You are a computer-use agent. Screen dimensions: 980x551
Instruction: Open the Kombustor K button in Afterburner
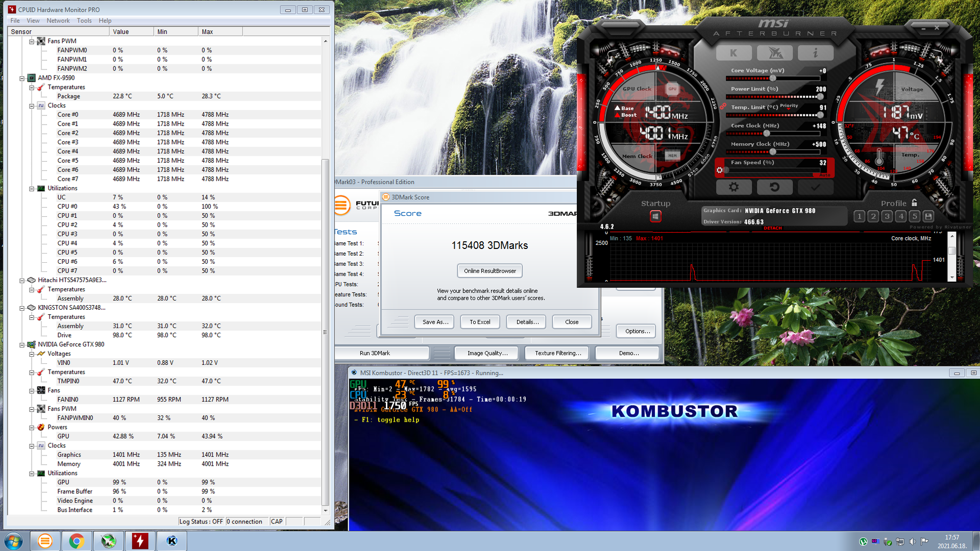733,53
